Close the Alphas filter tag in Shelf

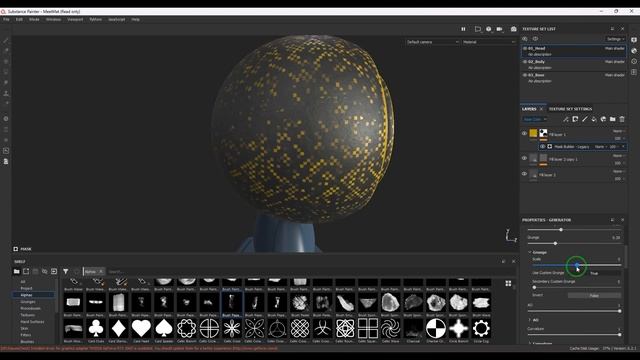101,271
